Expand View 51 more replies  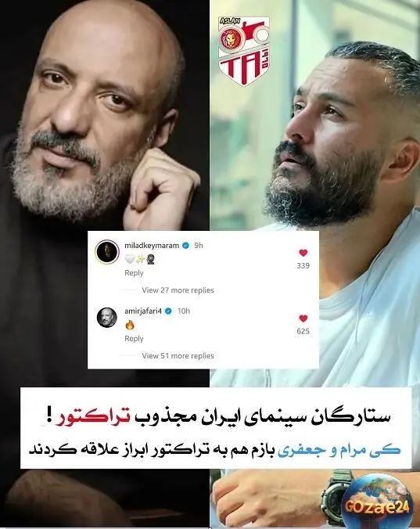[x=178, y=355]
